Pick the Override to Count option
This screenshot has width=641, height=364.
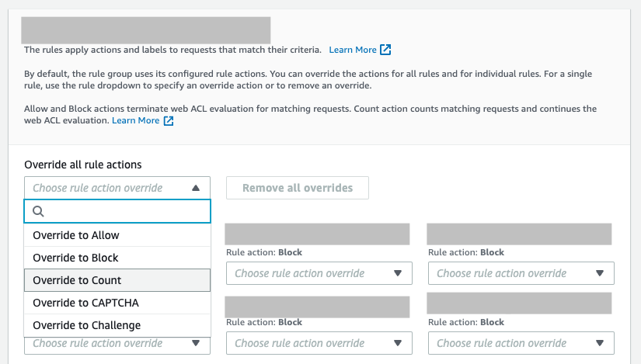click(77, 280)
